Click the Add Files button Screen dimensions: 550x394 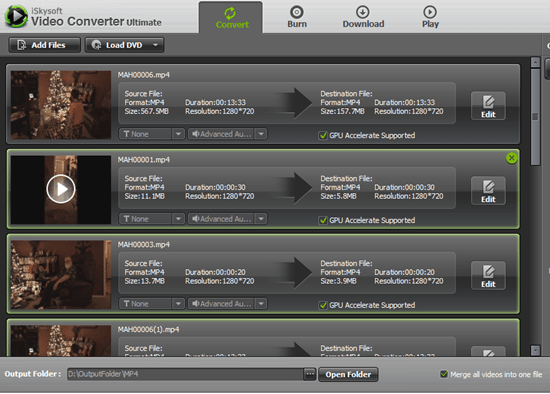(x=45, y=45)
